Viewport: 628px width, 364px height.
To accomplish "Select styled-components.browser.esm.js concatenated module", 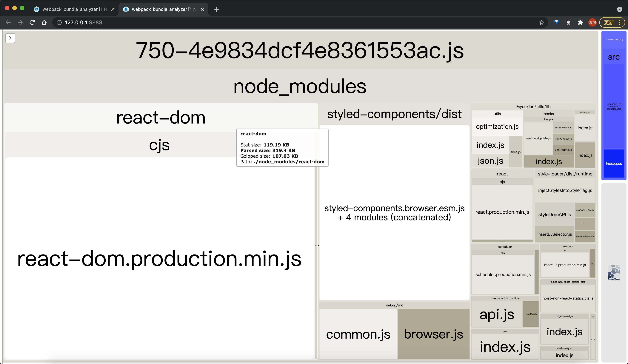I will tap(394, 212).
